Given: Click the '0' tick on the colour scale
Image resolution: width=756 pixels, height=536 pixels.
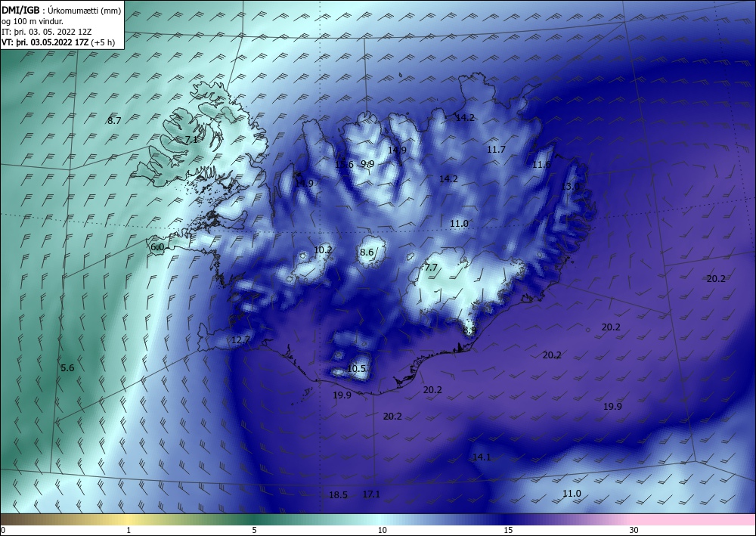Looking at the screenshot, I should pyautogui.click(x=3, y=530).
